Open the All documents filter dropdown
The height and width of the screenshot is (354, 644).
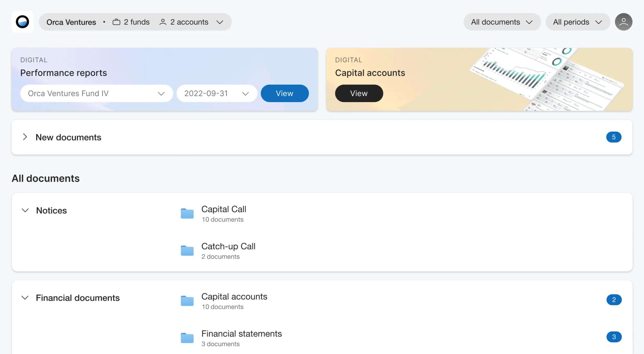(x=502, y=22)
